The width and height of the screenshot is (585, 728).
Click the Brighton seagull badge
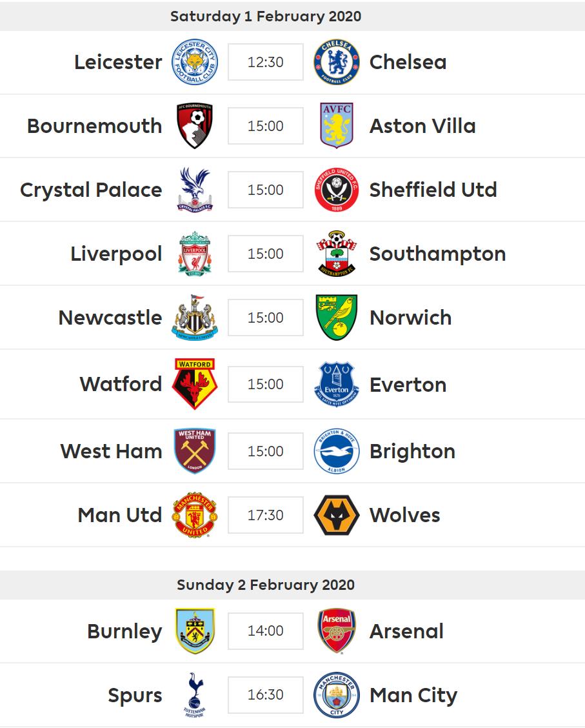(336, 451)
